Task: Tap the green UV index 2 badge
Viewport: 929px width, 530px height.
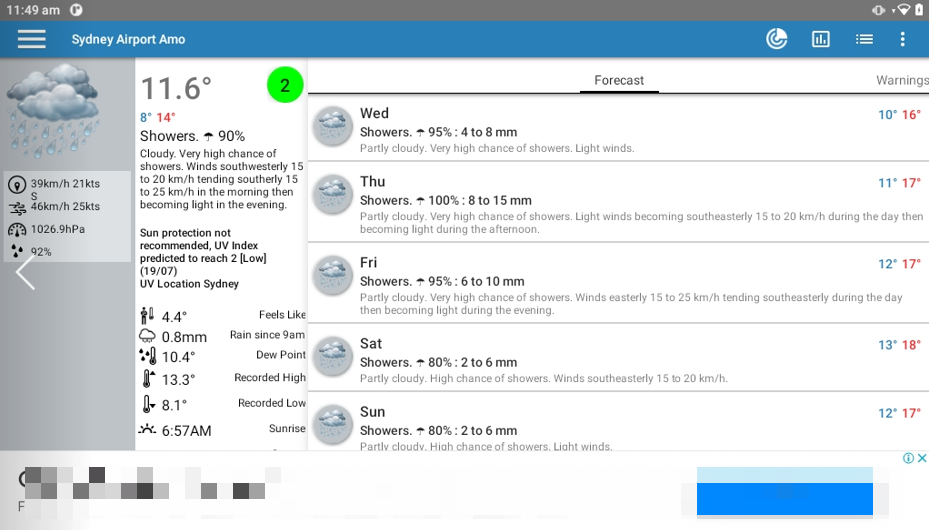Action: [x=285, y=85]
